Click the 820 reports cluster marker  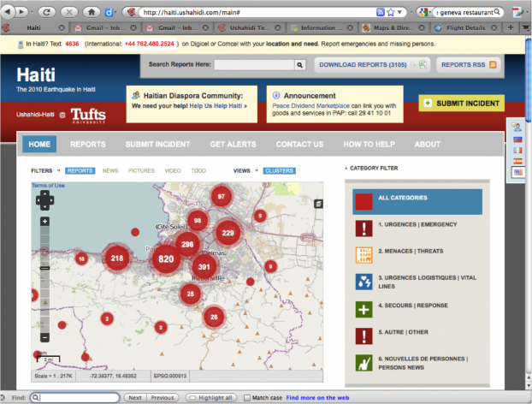click(x=166, y=258)
